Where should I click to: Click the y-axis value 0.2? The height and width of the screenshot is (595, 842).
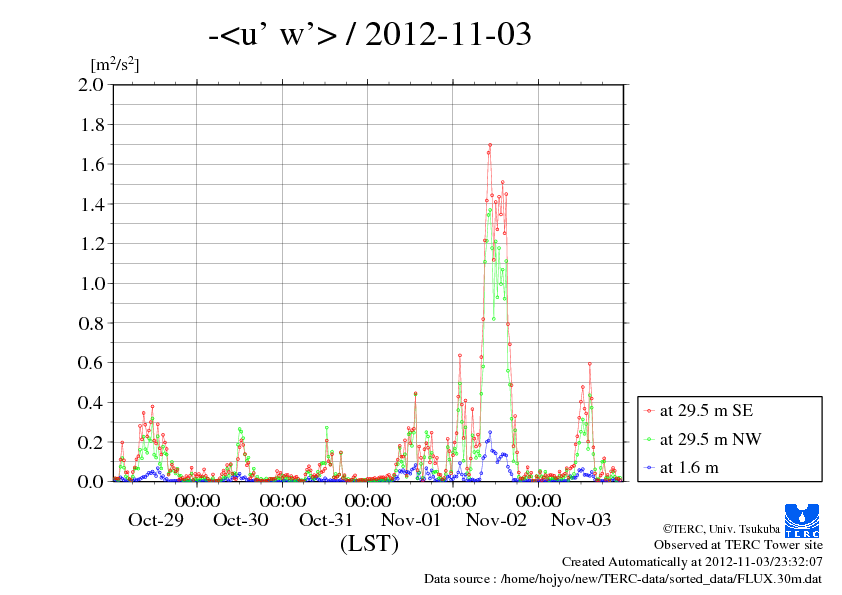click(91, 442)
